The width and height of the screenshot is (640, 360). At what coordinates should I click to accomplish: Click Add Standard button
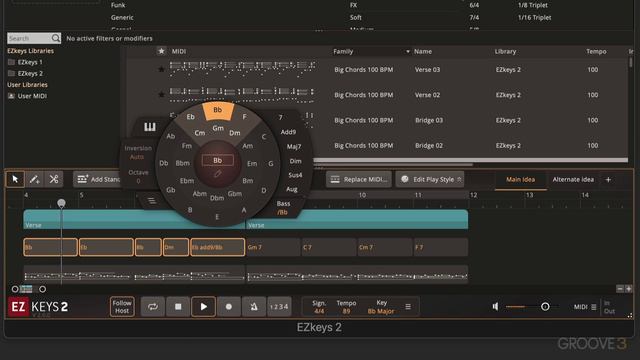(99, 179)
